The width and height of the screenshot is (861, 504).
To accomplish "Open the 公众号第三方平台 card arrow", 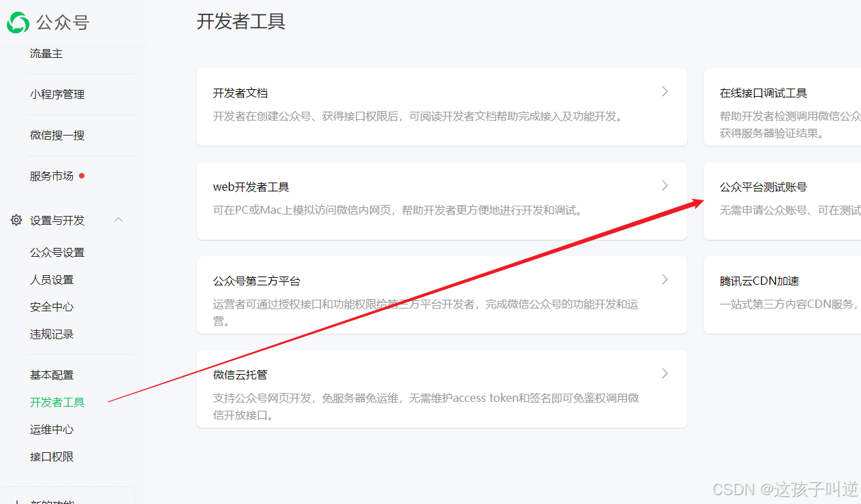I will 665,279.
